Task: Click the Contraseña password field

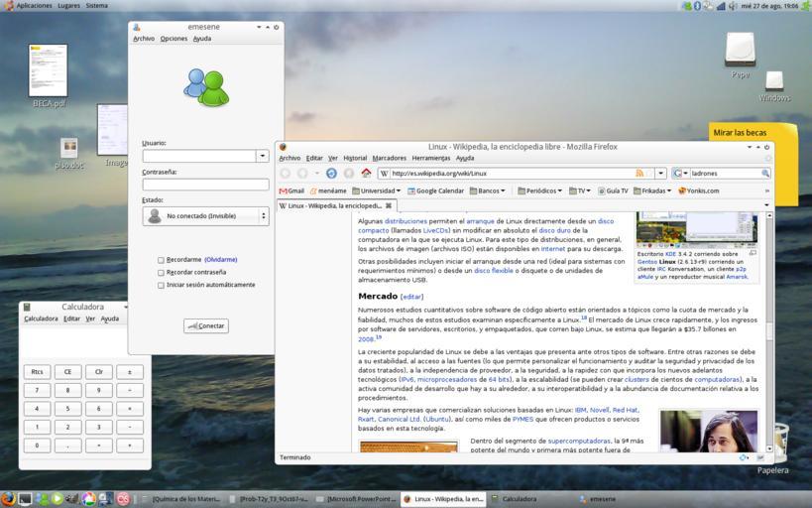Action: (205, 185)
